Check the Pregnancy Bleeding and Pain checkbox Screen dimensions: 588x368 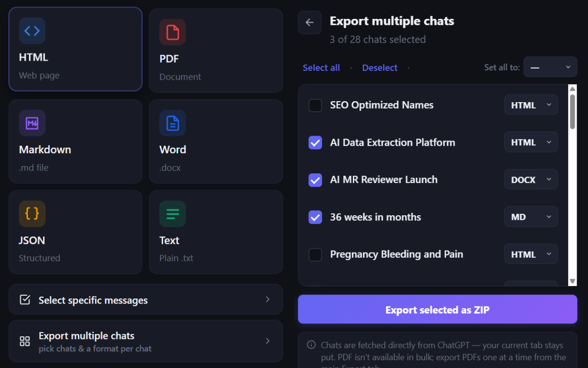315,254
